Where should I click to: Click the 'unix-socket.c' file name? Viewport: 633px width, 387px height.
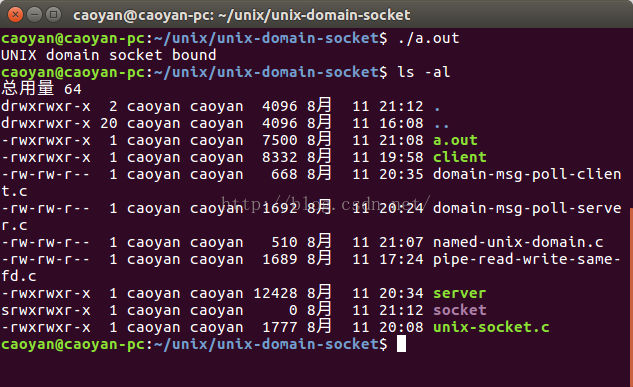point(491,327)
